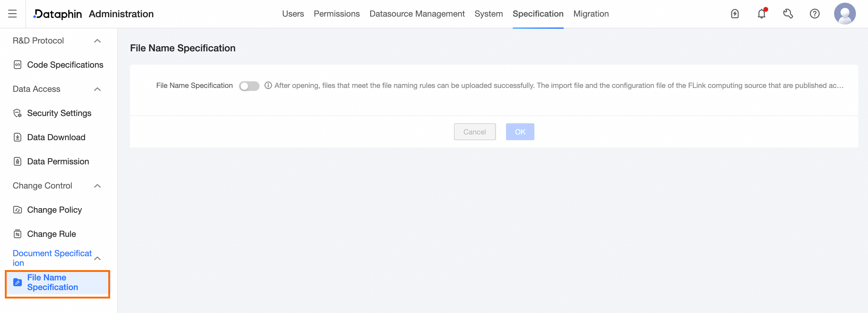The image size is (868, 313).
Task: Click the Change Rule icon
Action: (18, 234)
